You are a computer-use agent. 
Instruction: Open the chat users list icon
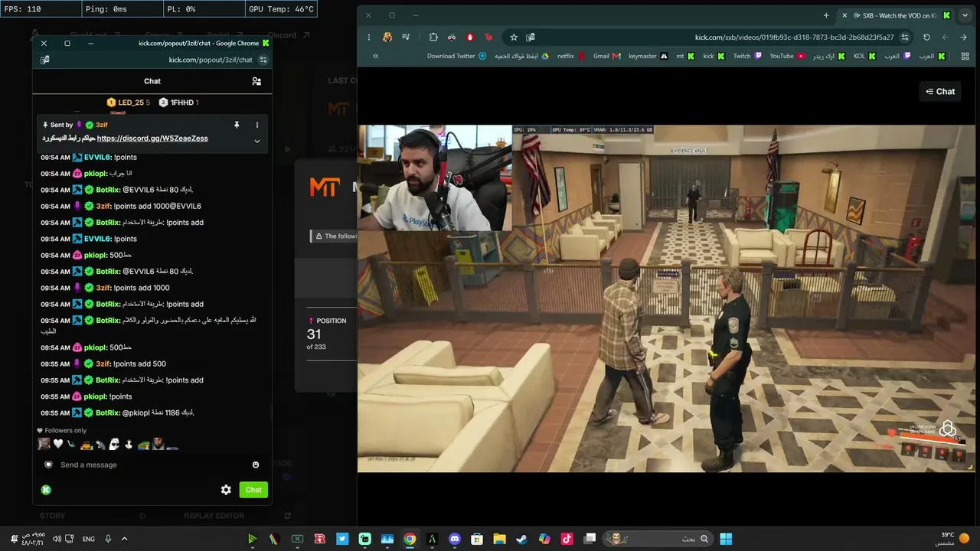[x=256, y=81]
